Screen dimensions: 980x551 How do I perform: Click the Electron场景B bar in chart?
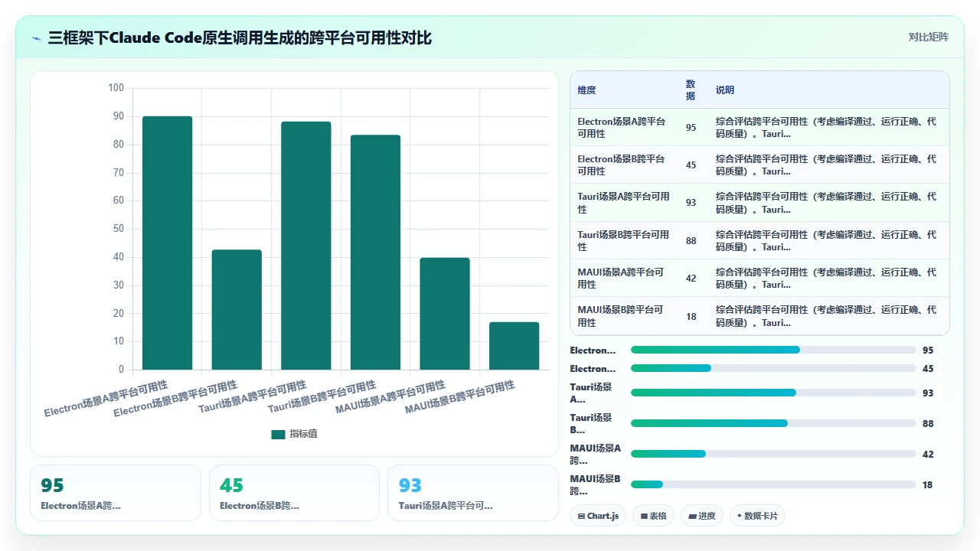point(237,310)
